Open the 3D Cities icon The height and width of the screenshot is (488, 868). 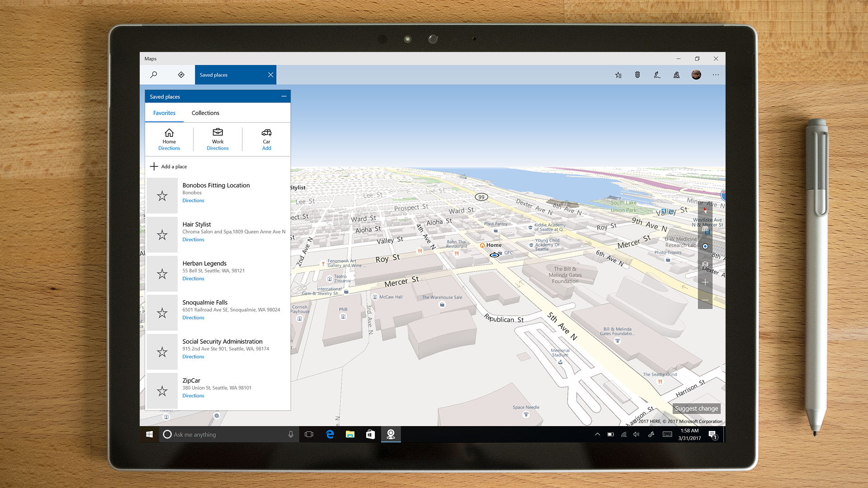click(x=676, y=75)
